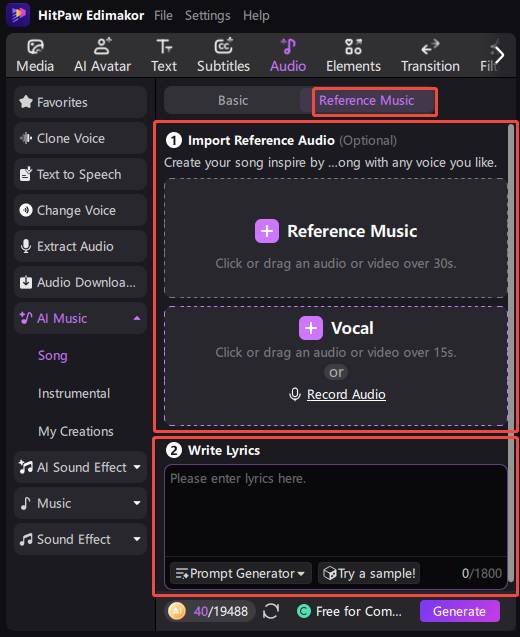This screenshot has height=637, width=520.
Task: Click the Vocal upload drop zone
Action: click(336, 366)
